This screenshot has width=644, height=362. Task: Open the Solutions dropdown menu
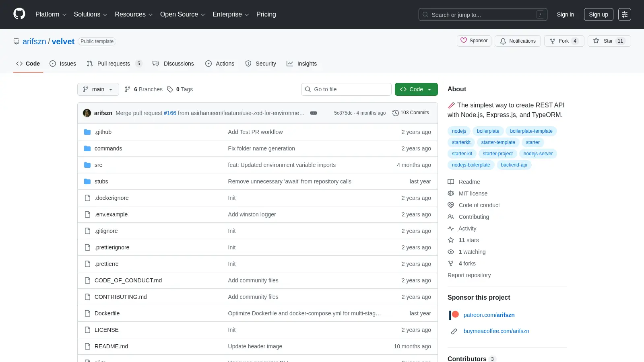(x=91, y=14)
